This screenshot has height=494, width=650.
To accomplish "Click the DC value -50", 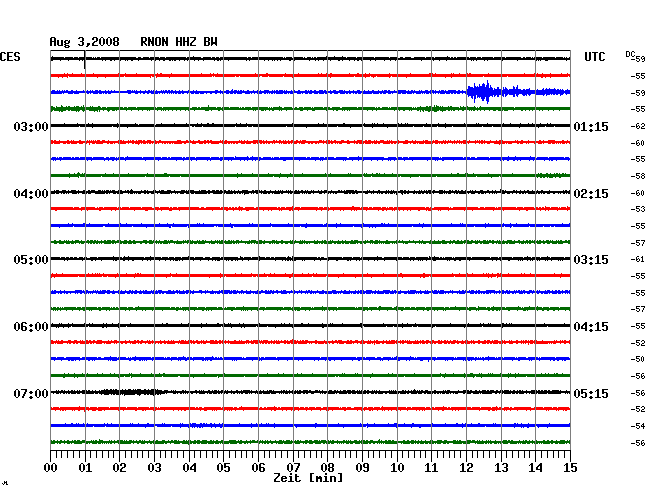I will [x=638, y=359].
